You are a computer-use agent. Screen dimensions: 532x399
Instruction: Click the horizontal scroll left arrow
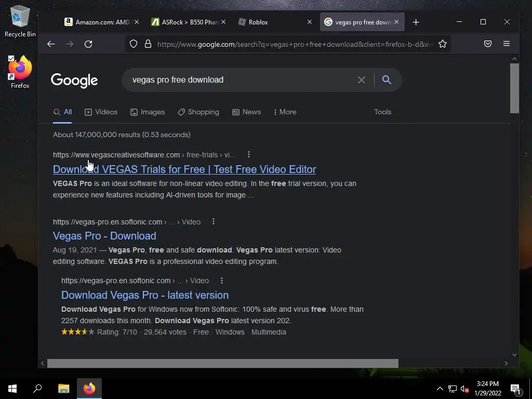tap(43, 363)
